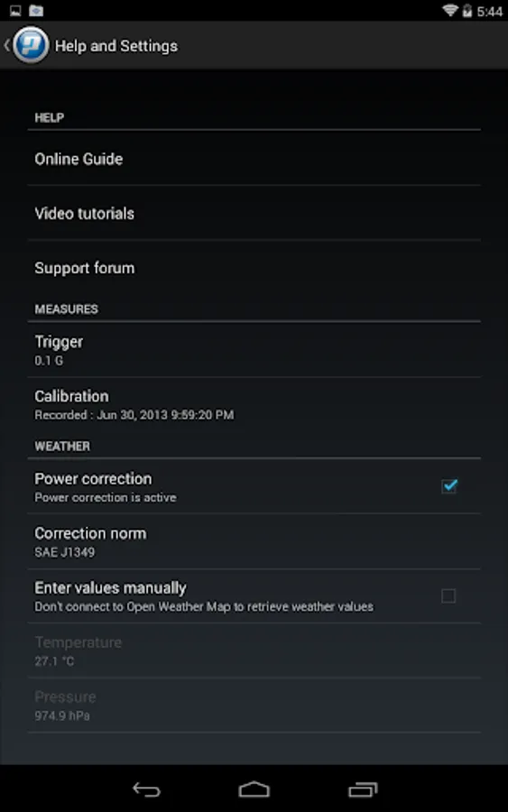Open recent apps navigation button
508x812 pixels.
coord(363,789)
